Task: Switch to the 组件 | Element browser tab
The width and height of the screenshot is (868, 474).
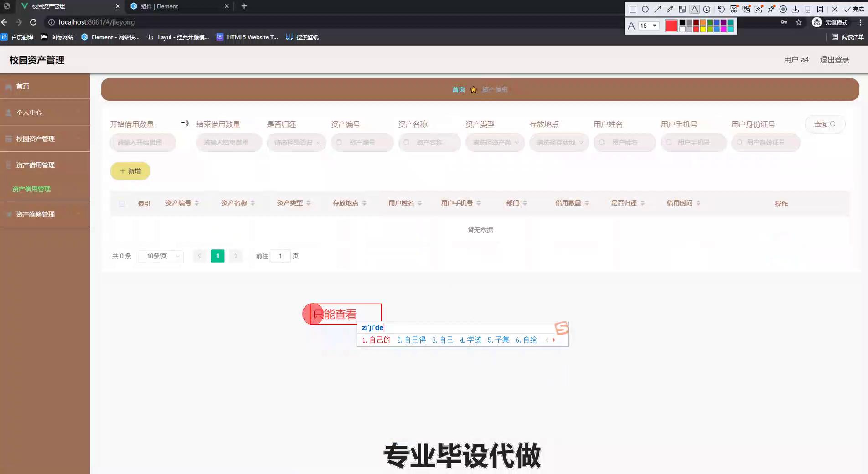Action: tap(178, 6)
